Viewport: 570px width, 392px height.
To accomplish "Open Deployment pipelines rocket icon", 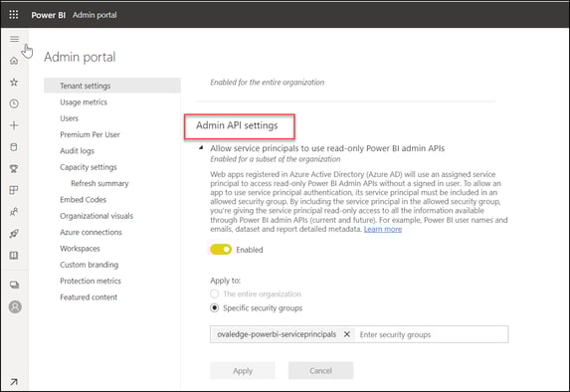I will pyautogui.click(x=14, y=234).
